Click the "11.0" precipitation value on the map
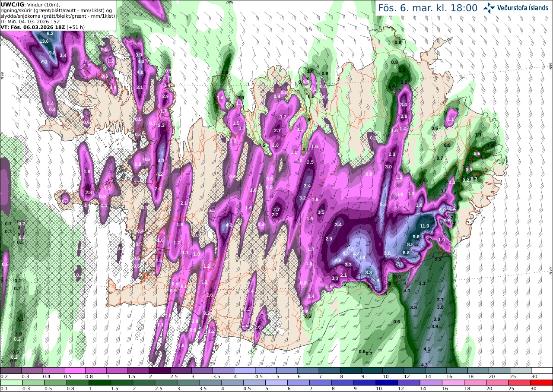This screenshot has width=553, height=392. pos(425,226)
